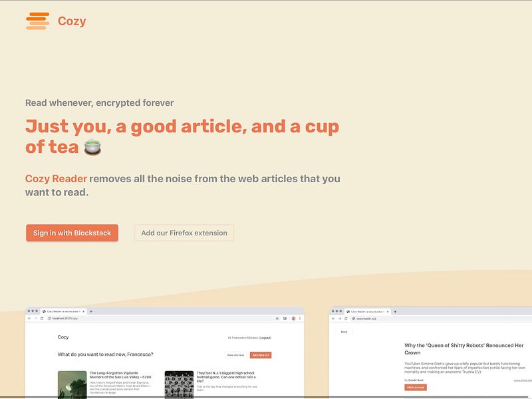Image resolution: width=532 pixels, height=399 pixels.
Task: Select the Cozy Reader tab in left mockup
Action: click(x=64, y=311)
